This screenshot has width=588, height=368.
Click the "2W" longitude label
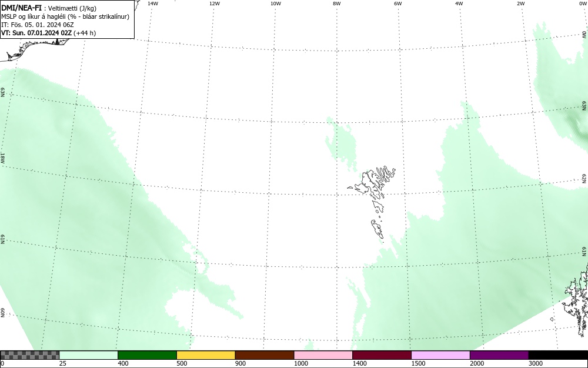[x=520, y=4]
